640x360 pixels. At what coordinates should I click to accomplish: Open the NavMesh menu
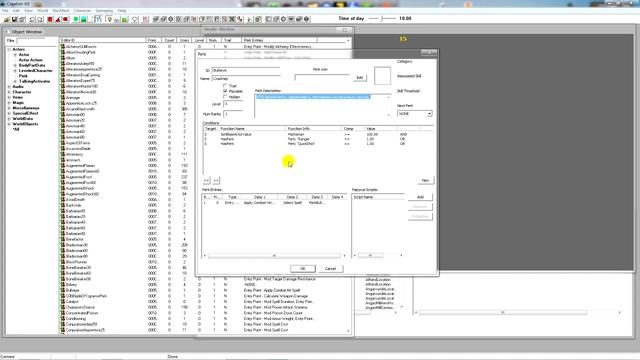[x=61, y=11]
